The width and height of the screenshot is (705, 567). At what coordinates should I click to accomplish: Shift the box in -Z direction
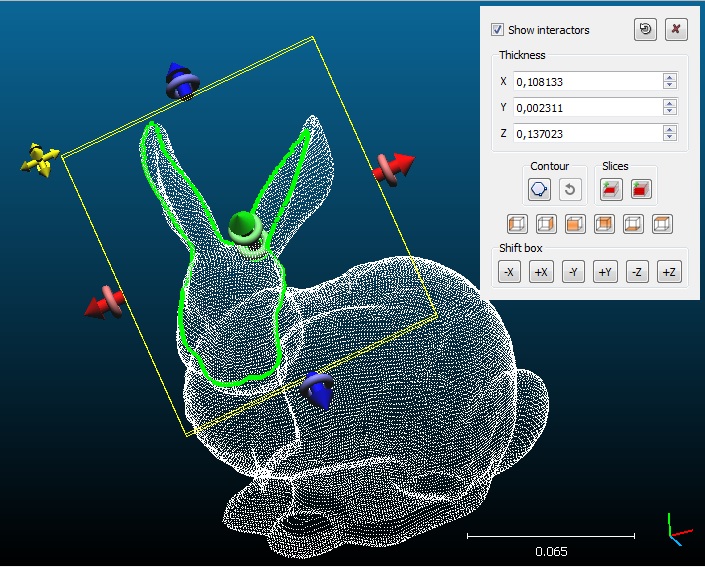637,272
